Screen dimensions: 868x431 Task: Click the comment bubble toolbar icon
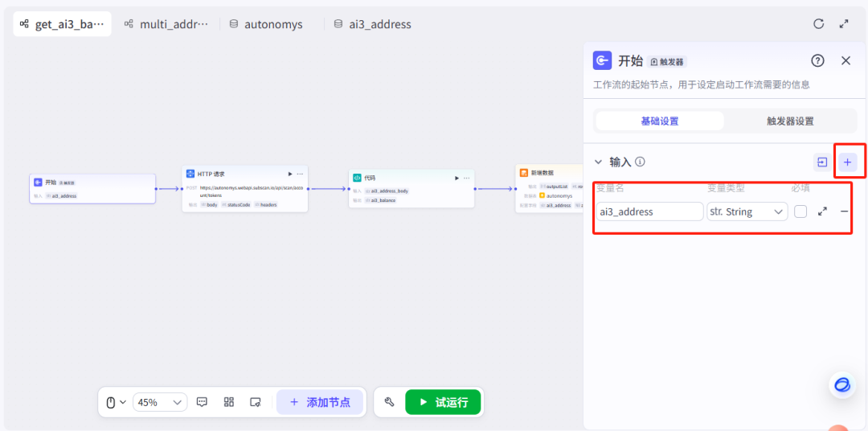coord(202,402)
